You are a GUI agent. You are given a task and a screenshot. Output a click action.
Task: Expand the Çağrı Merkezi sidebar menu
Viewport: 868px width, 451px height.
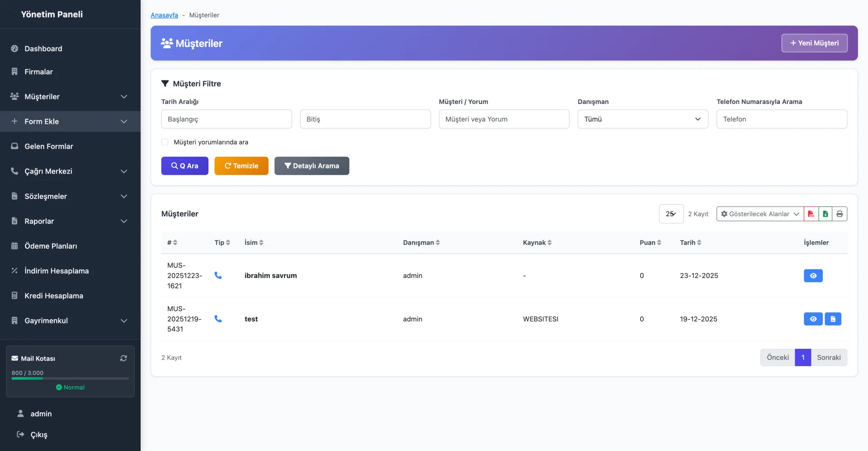(70, 171)
